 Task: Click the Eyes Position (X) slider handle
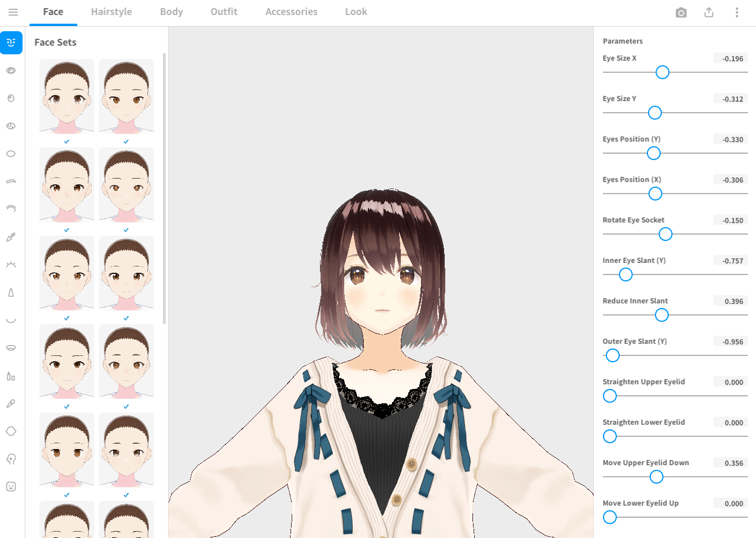tap(655, 194)
